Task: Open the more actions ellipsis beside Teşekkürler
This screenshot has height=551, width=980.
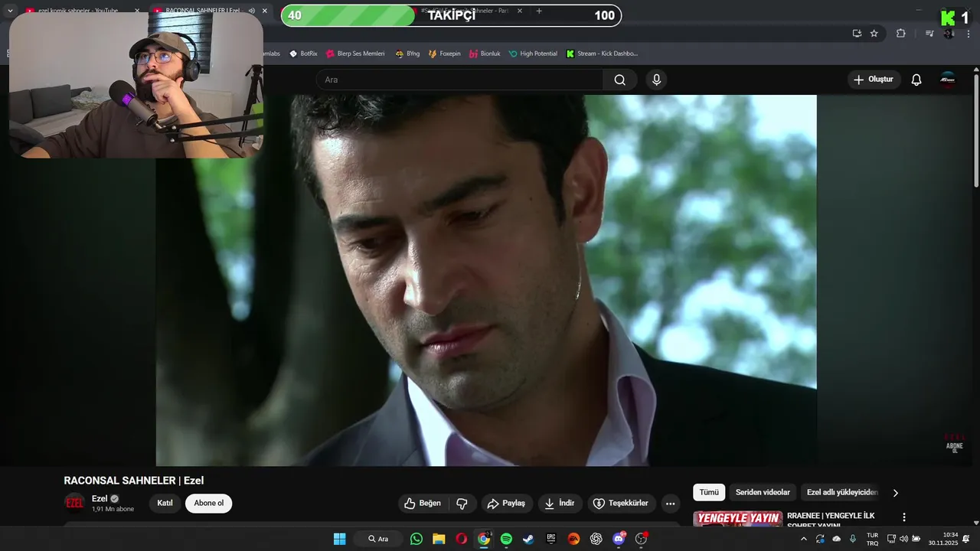Action: click(670, 504)
